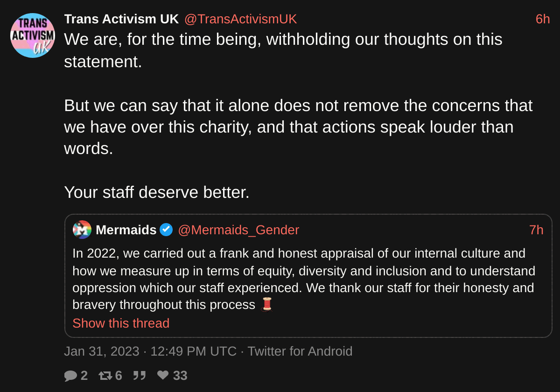
Task: Open the @TransActivismUK handle link
Action: 240,19
